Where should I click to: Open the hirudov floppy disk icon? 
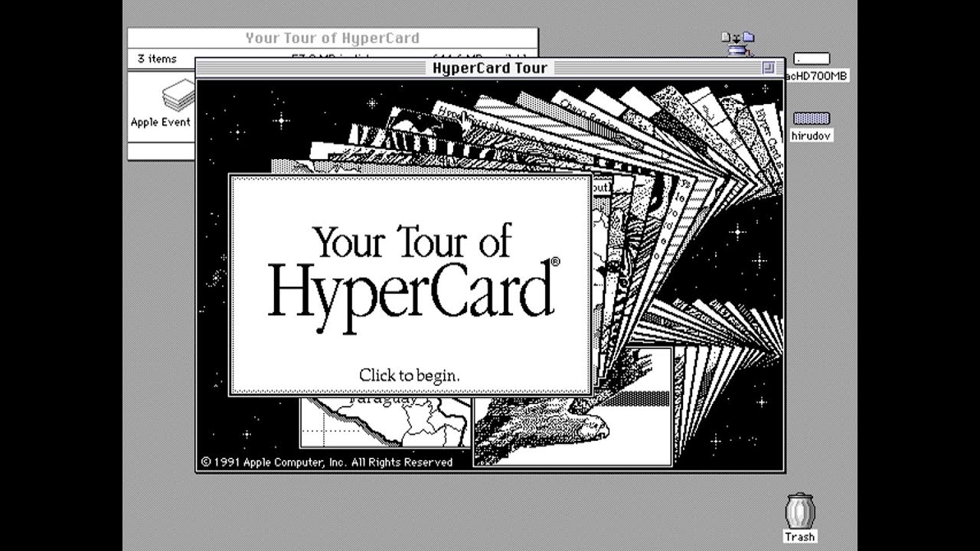point(810,119)
